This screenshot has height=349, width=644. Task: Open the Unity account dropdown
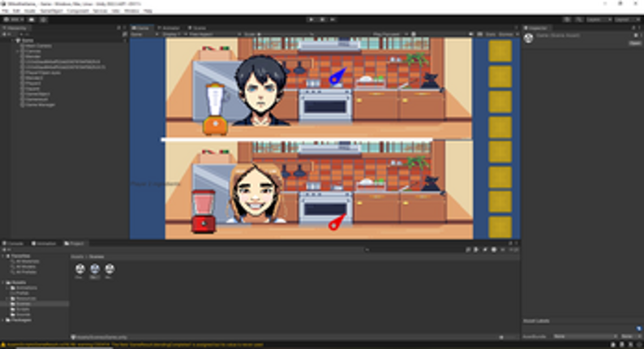click(x=14, y=19)
